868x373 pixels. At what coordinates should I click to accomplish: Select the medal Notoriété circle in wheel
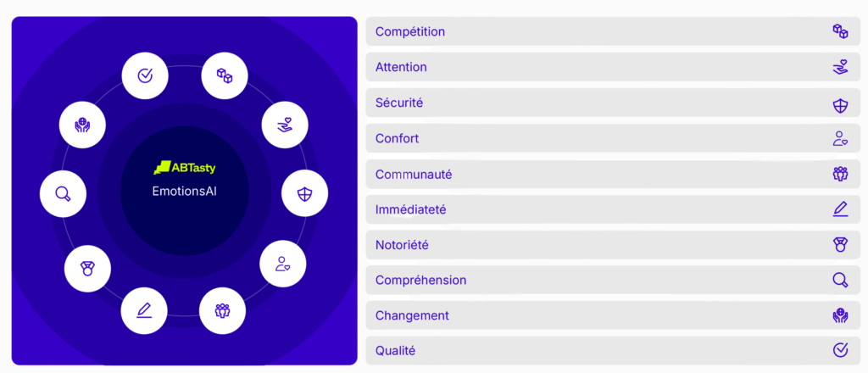pos(87,269)
